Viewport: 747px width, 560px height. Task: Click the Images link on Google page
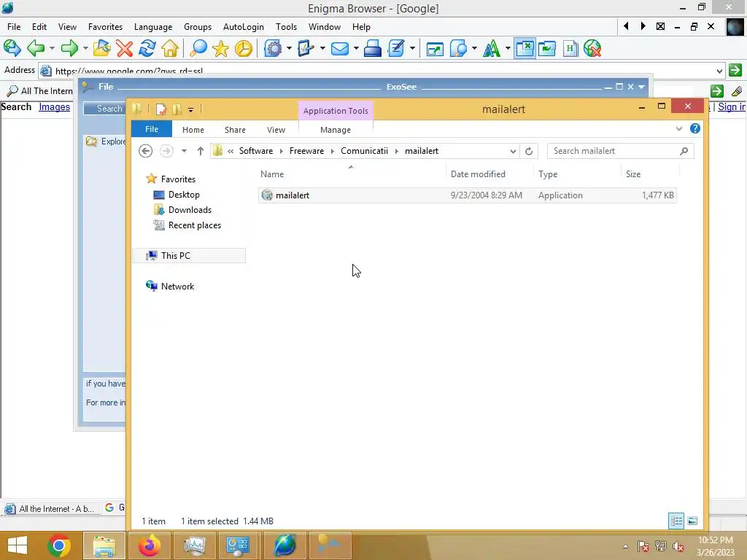click(x=54, y=106)
